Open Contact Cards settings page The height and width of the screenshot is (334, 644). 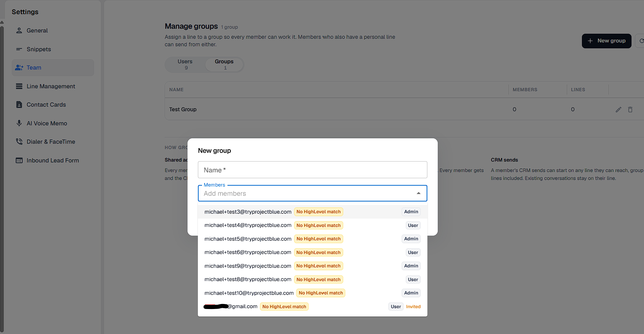point(53,105)
